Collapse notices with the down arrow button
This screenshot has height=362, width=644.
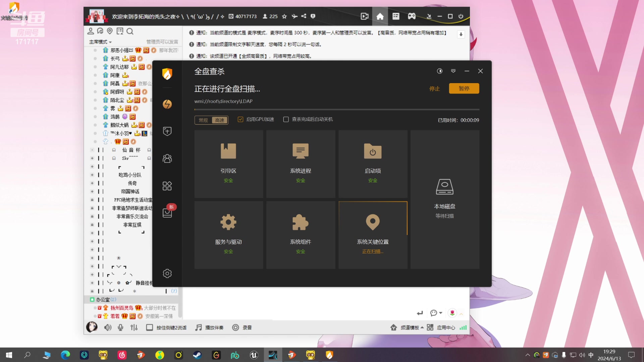[x=461, y=34]
